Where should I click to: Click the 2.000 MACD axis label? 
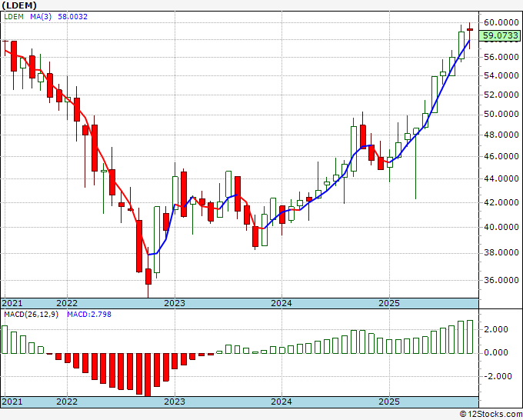point(496,329)
